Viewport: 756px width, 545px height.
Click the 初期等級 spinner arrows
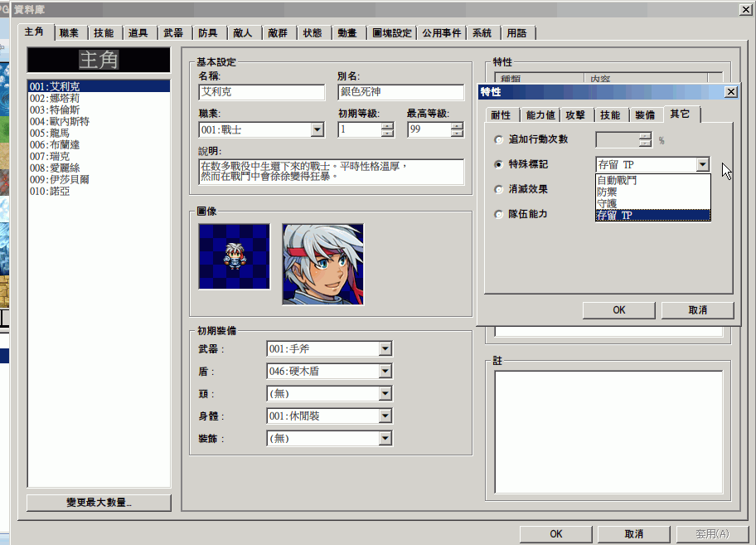point(387,129)
